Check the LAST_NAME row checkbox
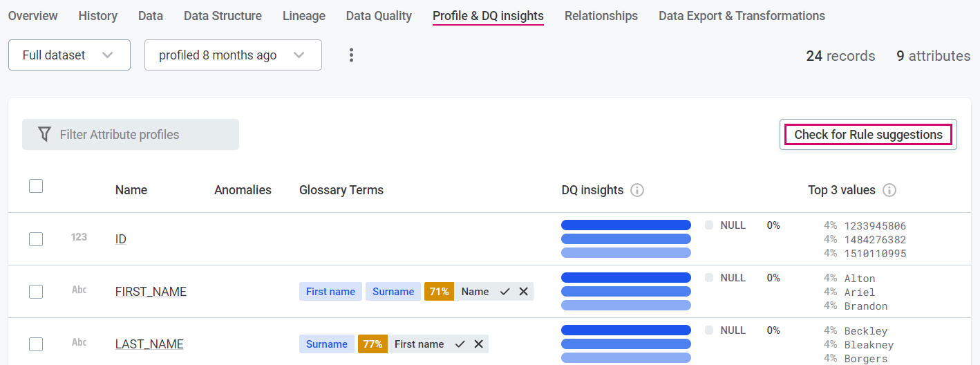980x365 pixels. (36, 344)
